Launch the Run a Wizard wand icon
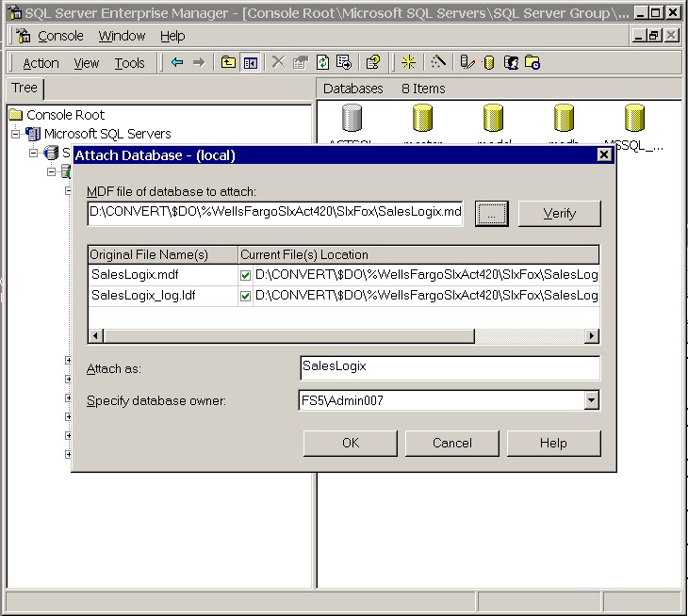The width and height of the screenshot is (688, 616). pos(438,62)
